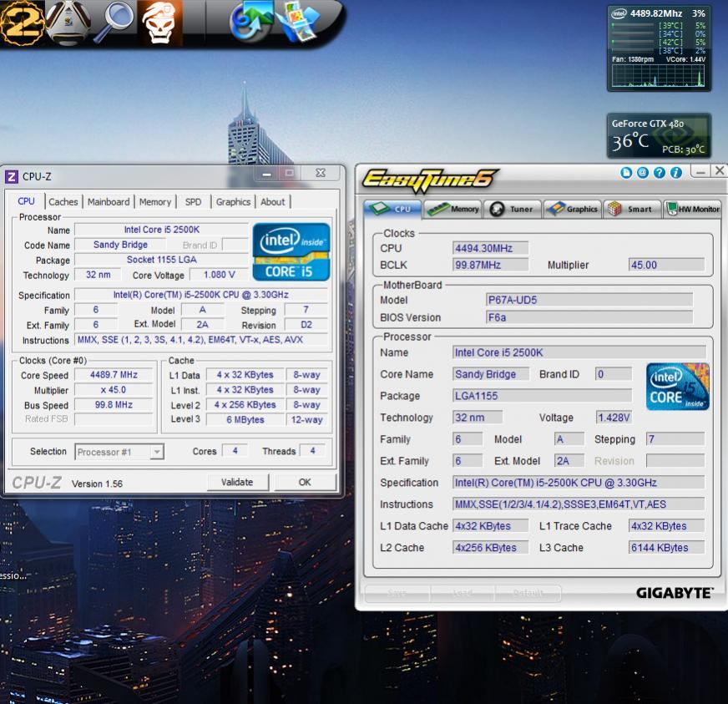Screen dimensions: 728x704
Task: Go to the SPD tab in CPU-Z
Action: coord(193,202)
